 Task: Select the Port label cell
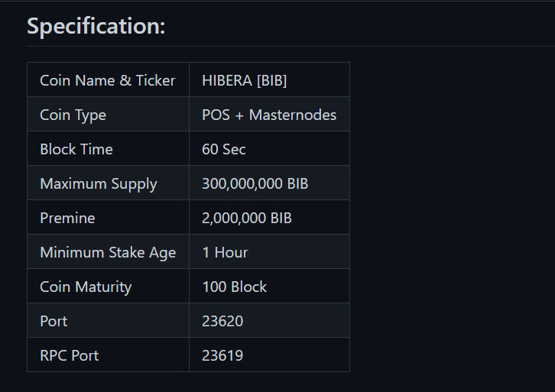point(109,320)
